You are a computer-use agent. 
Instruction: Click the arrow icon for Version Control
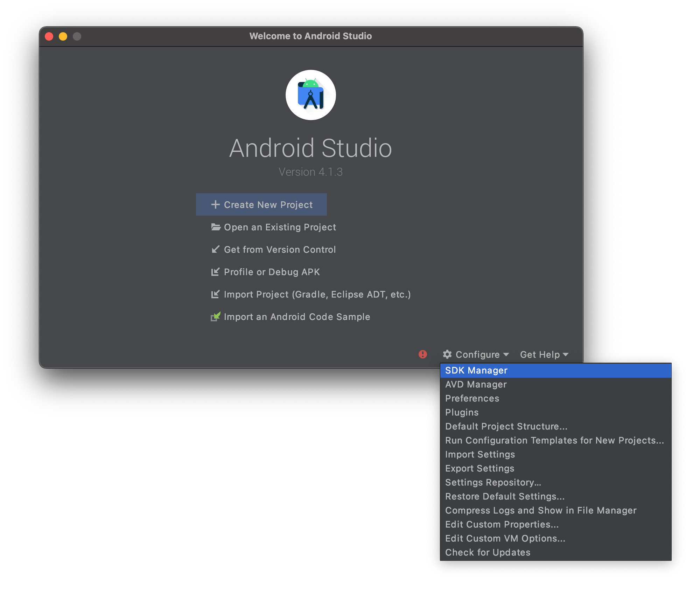[216, 249]
